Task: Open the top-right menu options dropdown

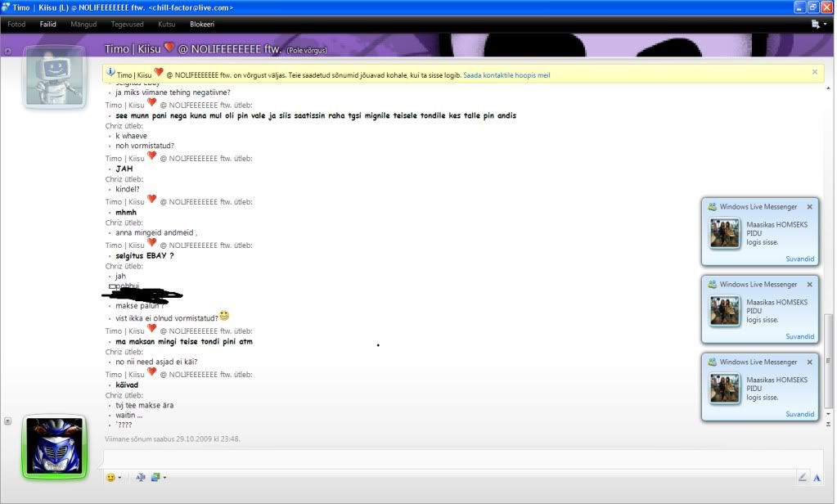Action: (817, 25)
